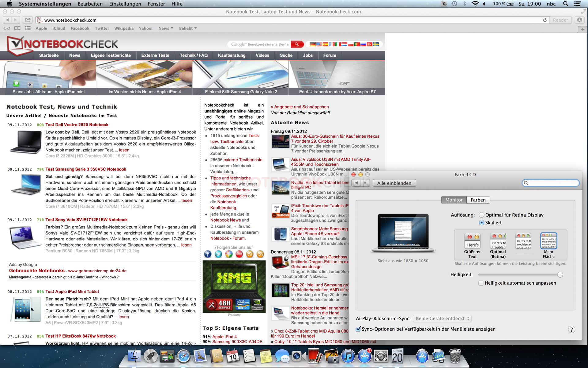The height and width of the screenshot is (368, 588).
Task: Open Mail stamp icon in Dock
Action: coord(200,357)
